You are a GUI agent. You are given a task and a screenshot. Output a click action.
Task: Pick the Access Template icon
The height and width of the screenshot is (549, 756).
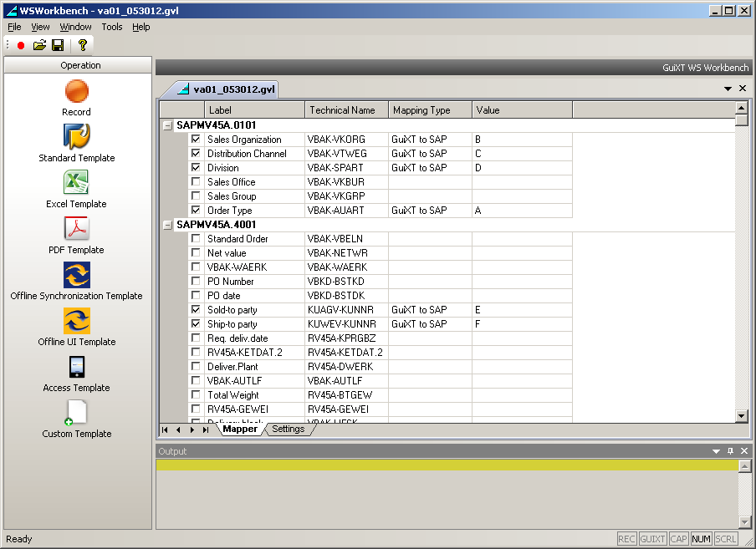coord(77,367)
